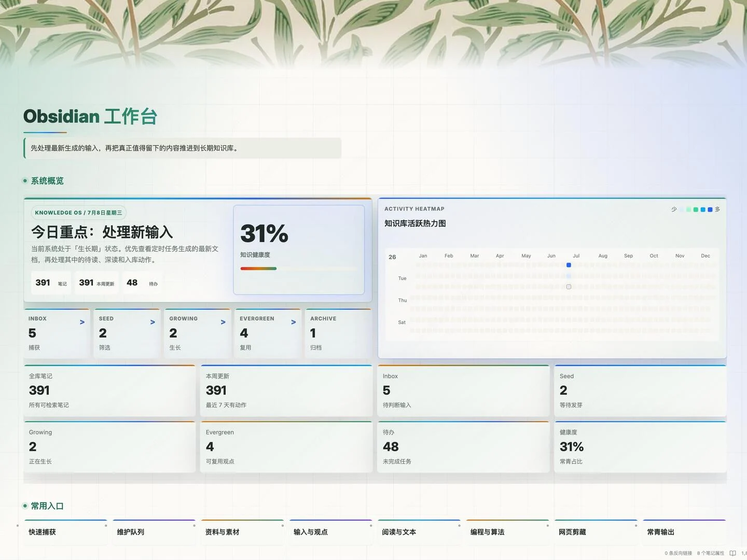This screenshot has height=560, width=747.
Task: Click the book reading-view icon in status bar
Action: [x=732, y=553]
